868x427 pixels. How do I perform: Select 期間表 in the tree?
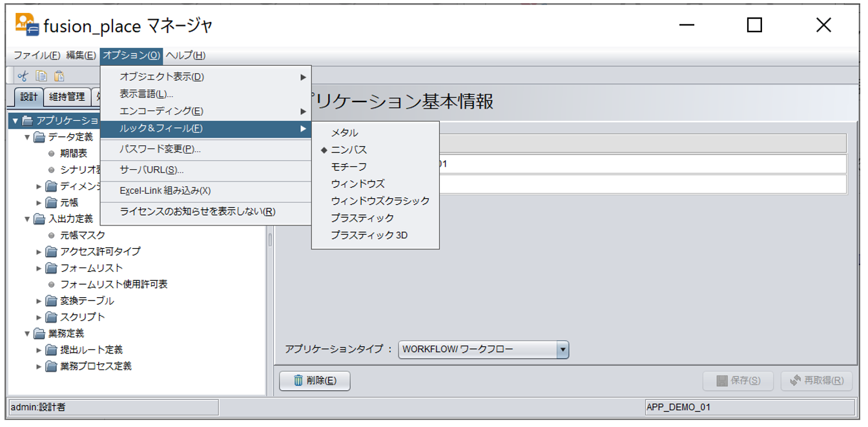(74, 154)
